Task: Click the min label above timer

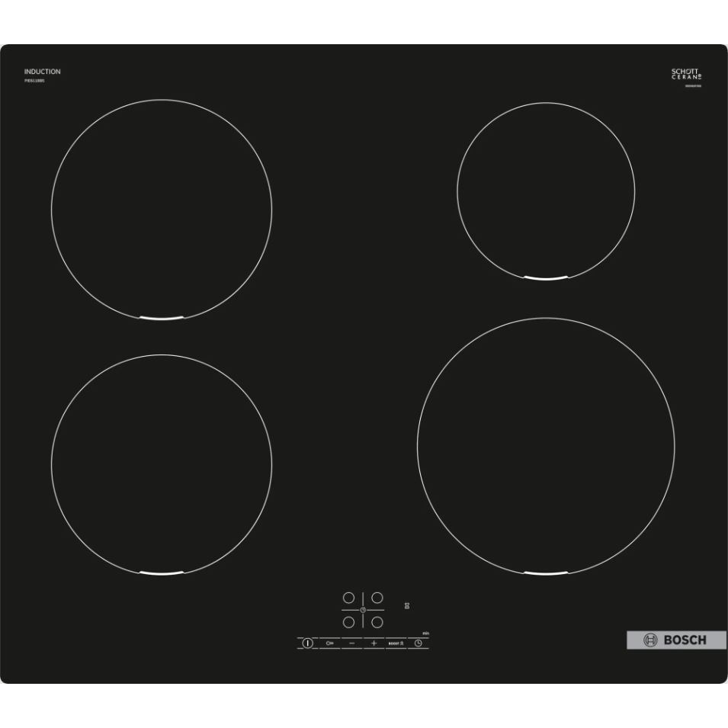Action: [425, 633]
